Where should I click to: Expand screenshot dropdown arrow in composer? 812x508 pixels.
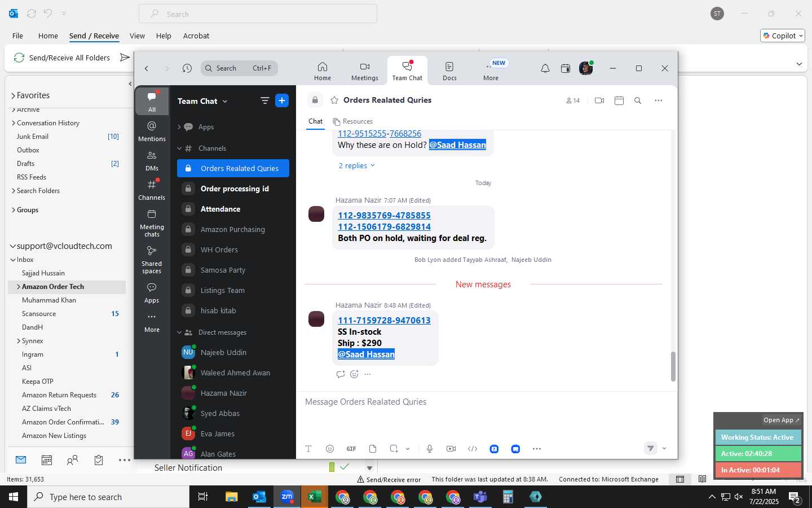click(x=408, y=449)
